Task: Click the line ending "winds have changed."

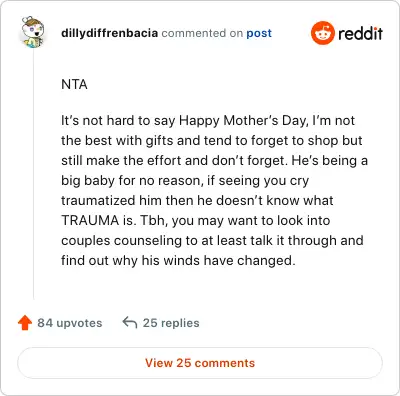Action: (178, 260)
